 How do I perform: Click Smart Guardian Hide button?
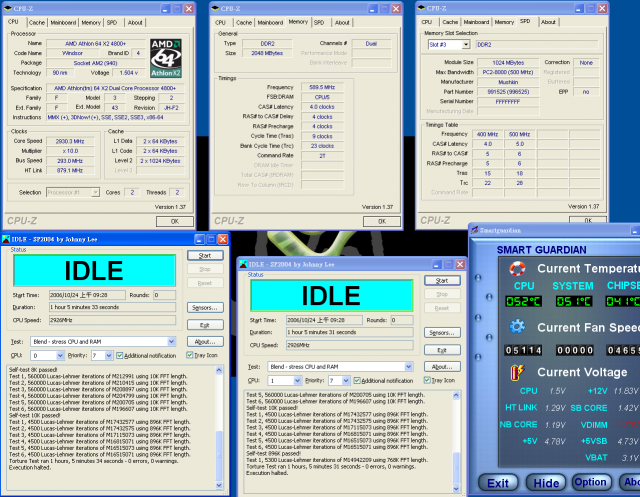pos(546,483)
